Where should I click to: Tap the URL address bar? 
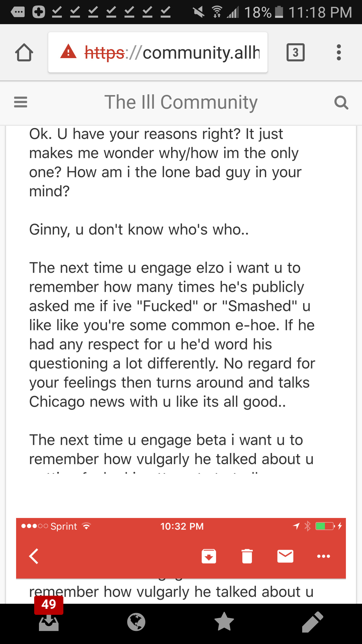point(158,52)
